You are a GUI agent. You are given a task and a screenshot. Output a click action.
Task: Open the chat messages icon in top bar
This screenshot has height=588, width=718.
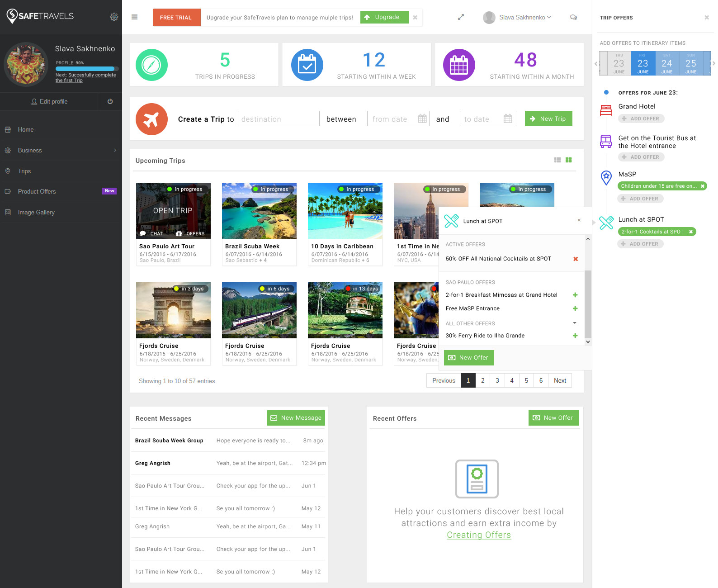point(573,17)
